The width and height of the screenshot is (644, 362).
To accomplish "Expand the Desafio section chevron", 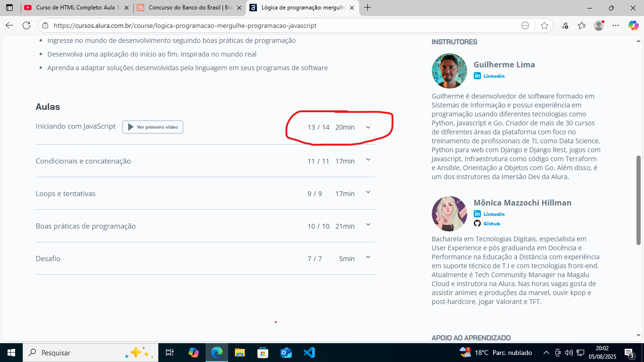I will pyautogui.click(x=368, y=257).
